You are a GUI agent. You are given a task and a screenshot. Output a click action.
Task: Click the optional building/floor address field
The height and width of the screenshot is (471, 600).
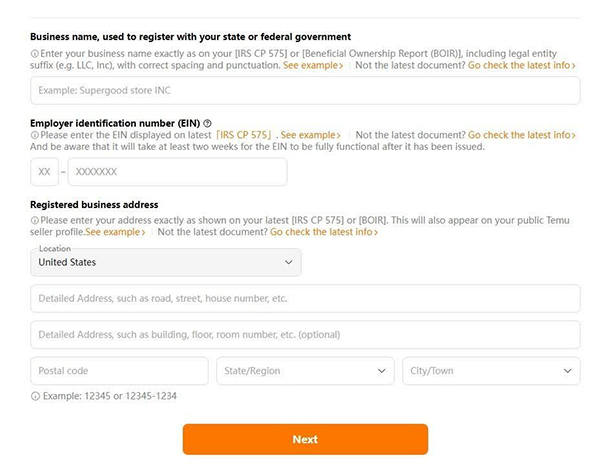[305, 334]
